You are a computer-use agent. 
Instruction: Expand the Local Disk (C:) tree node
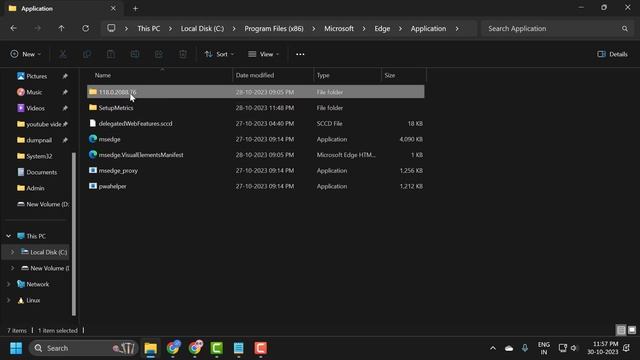(x=13, y=252)
